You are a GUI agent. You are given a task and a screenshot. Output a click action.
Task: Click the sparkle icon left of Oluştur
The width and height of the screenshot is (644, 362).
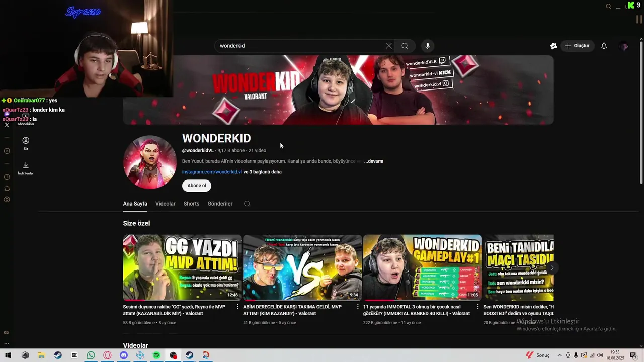[553, 46]
